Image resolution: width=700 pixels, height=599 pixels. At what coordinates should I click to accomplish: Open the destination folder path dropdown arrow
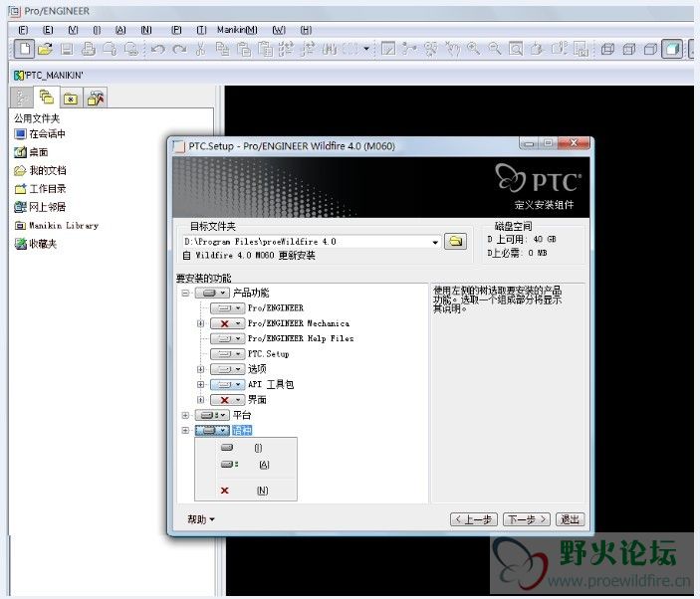tap(435, 242)
